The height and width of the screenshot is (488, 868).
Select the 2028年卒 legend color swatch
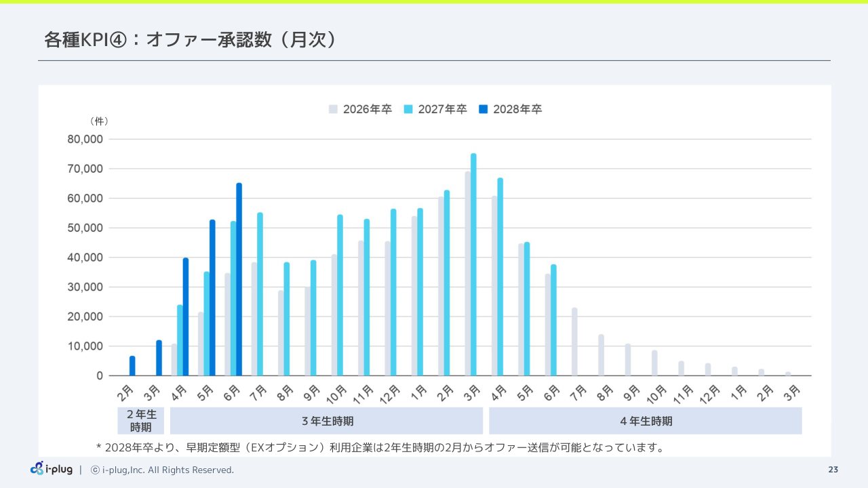[484, 109]
